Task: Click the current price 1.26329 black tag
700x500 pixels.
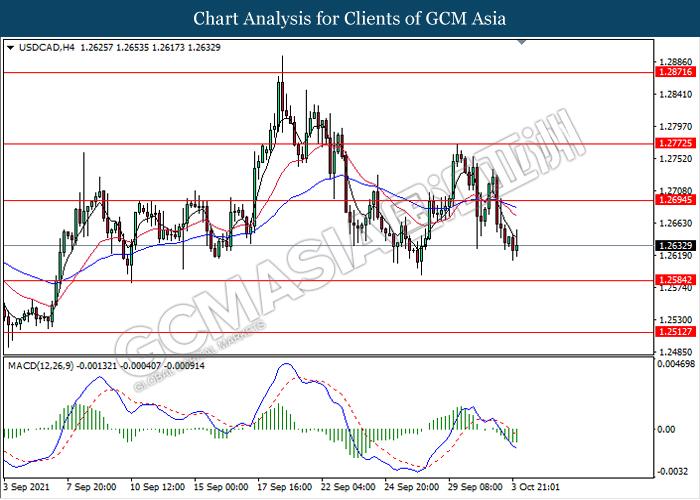Action: coord(671,245)
